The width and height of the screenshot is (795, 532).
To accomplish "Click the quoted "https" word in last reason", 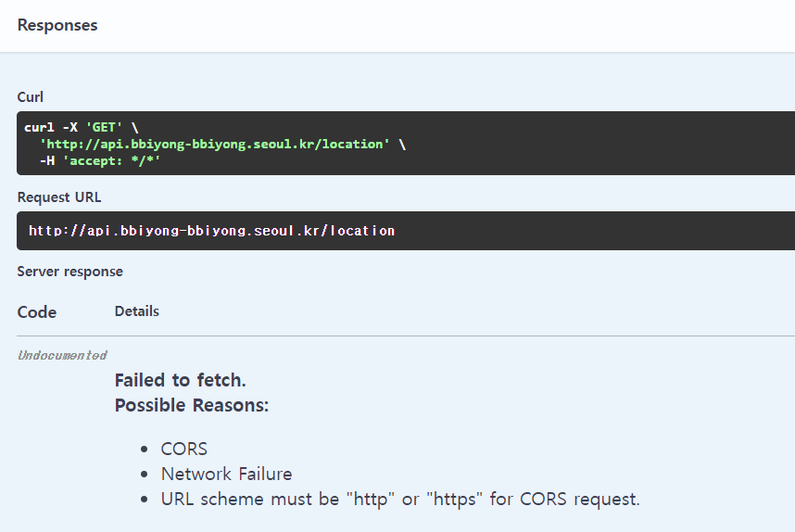I will tap(455, 499).
